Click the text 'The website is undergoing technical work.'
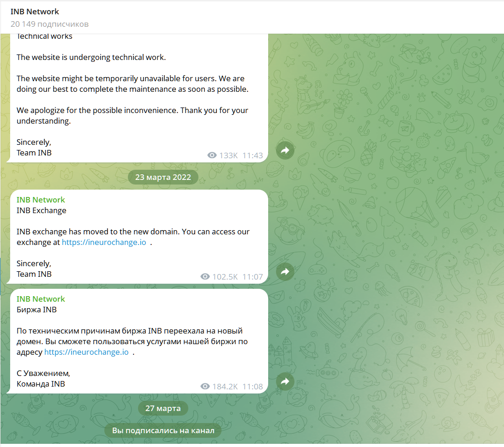 (91, 57)
